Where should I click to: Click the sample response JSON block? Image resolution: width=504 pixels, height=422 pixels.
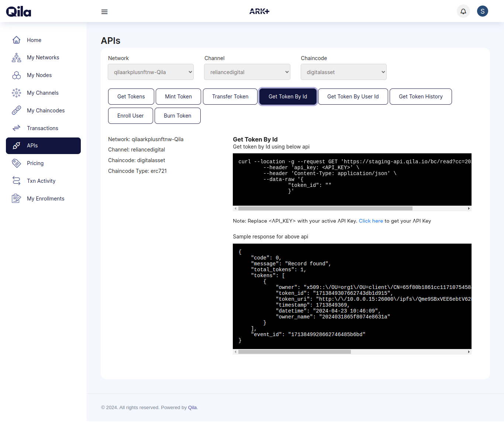pyautogui.click(x=352, y=296)
